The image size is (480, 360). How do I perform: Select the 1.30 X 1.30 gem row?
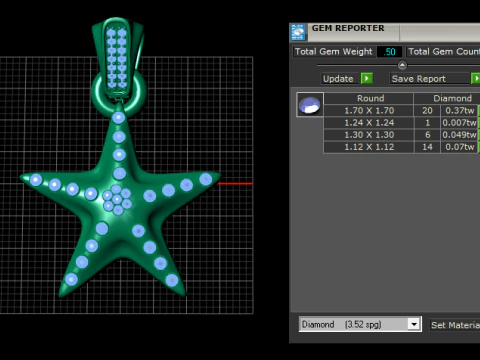402,135
